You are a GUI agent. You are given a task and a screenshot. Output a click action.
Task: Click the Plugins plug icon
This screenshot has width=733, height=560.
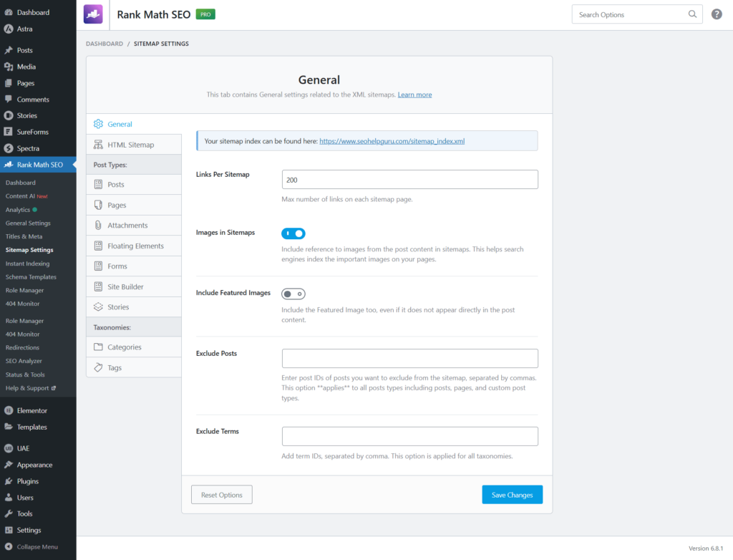click(x=9, y=481)
